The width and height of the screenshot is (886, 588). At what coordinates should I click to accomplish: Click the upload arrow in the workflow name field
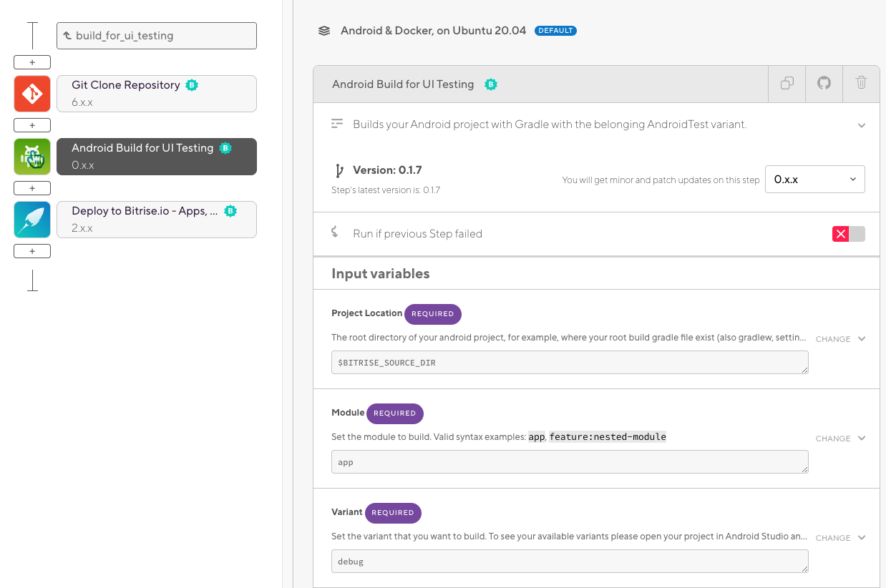pyautogui.click(x=67, y=35)
